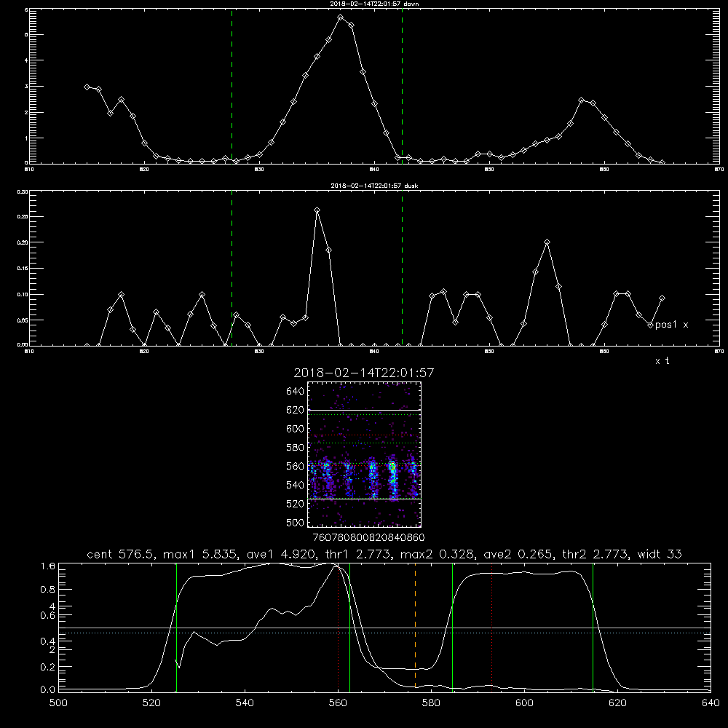Click the '830' x-axis label under dawn plot
728x728 pixels.
[259, 170]
